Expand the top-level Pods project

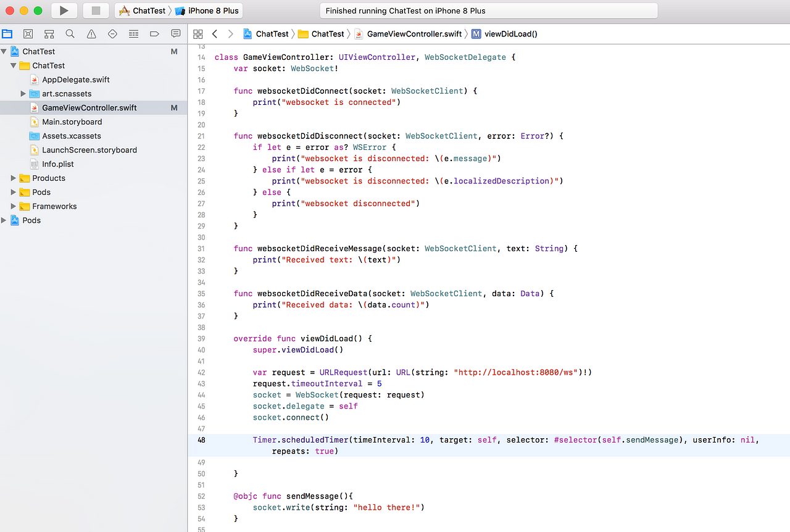(x=4, y=220)
